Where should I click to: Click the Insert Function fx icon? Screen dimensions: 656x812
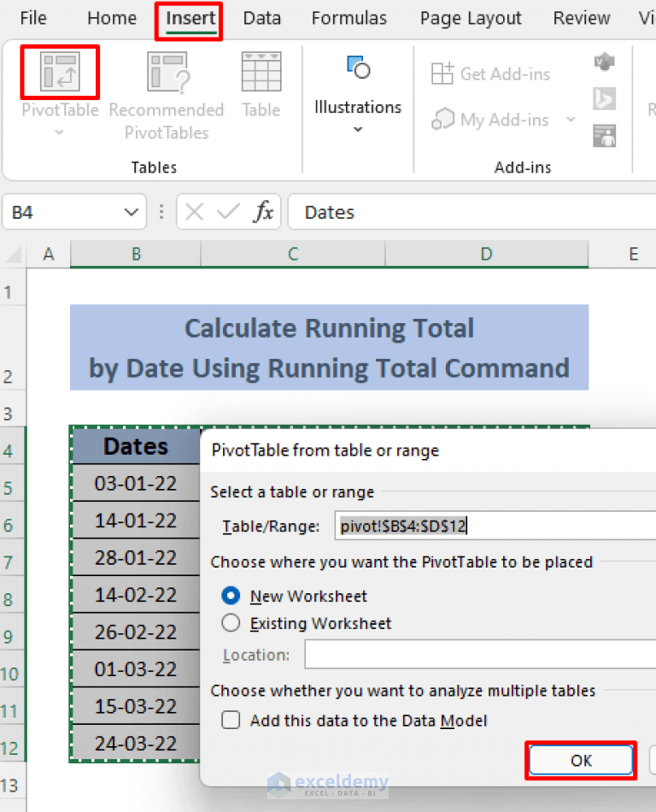(x=263, y=212)
